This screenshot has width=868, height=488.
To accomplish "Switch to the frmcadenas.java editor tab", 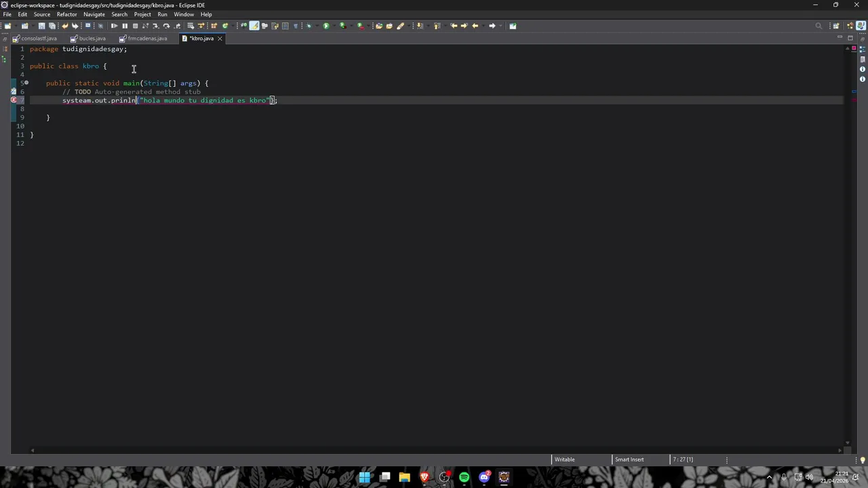I will coord(143,38).
